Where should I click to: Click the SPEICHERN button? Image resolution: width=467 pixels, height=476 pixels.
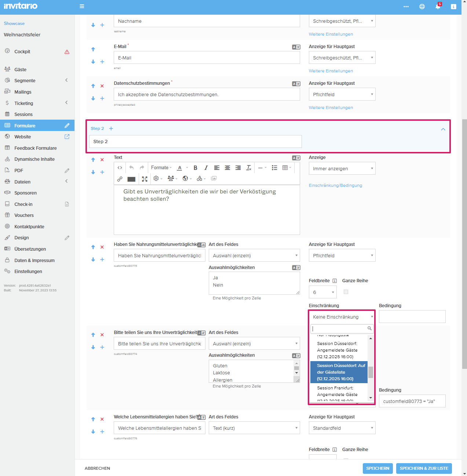click(x=377, y=468)
